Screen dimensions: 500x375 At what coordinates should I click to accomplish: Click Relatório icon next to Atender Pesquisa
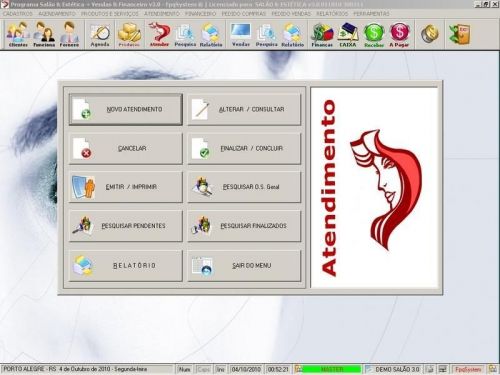pyautogui.click(x=211, y=34)
